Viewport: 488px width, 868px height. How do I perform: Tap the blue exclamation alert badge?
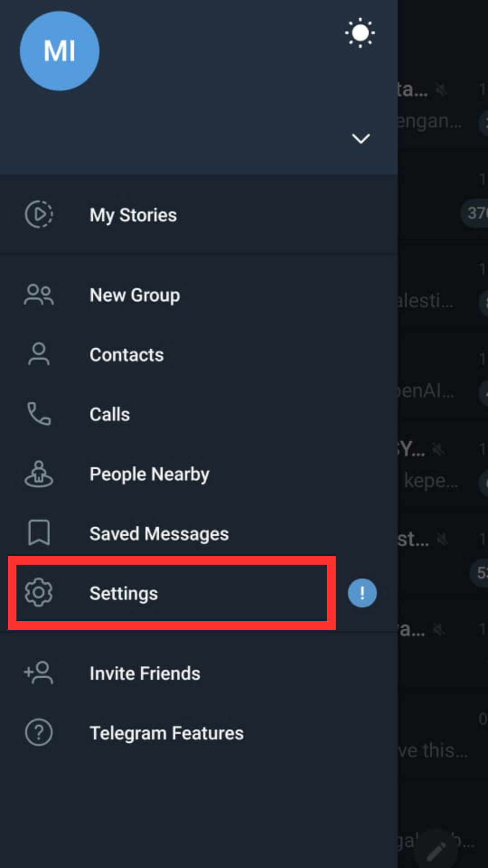click(x=362, y=593)
